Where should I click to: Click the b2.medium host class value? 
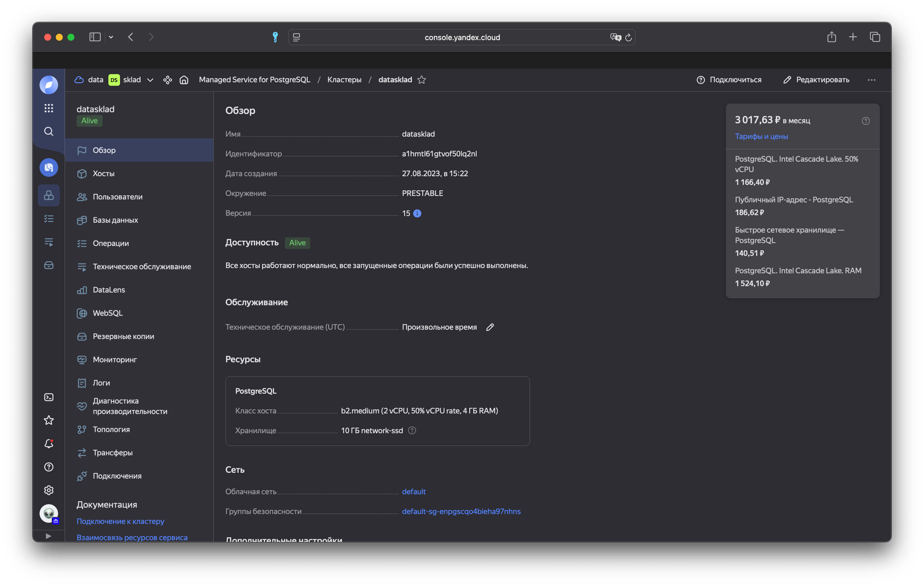[x=419, y=411]
